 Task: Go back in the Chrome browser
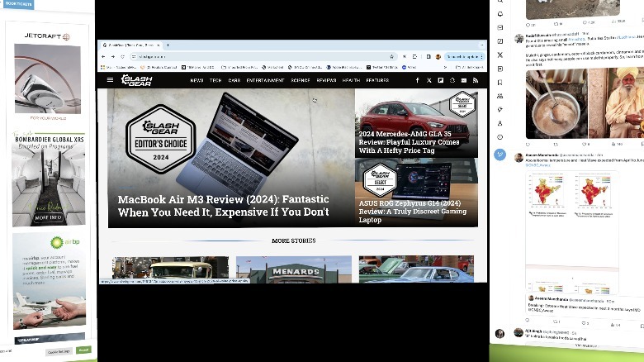(x=103, y=56)
